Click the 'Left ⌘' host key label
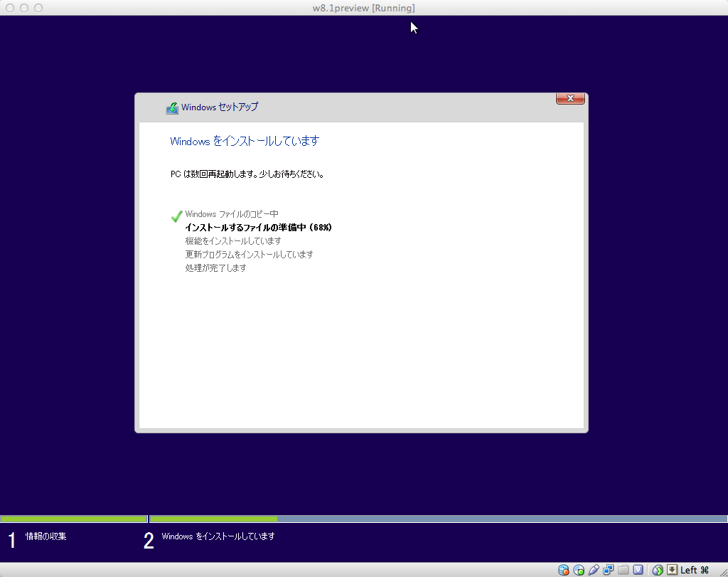Image resolution: width=728 pixels, height=577 pixels. point(695,570)
